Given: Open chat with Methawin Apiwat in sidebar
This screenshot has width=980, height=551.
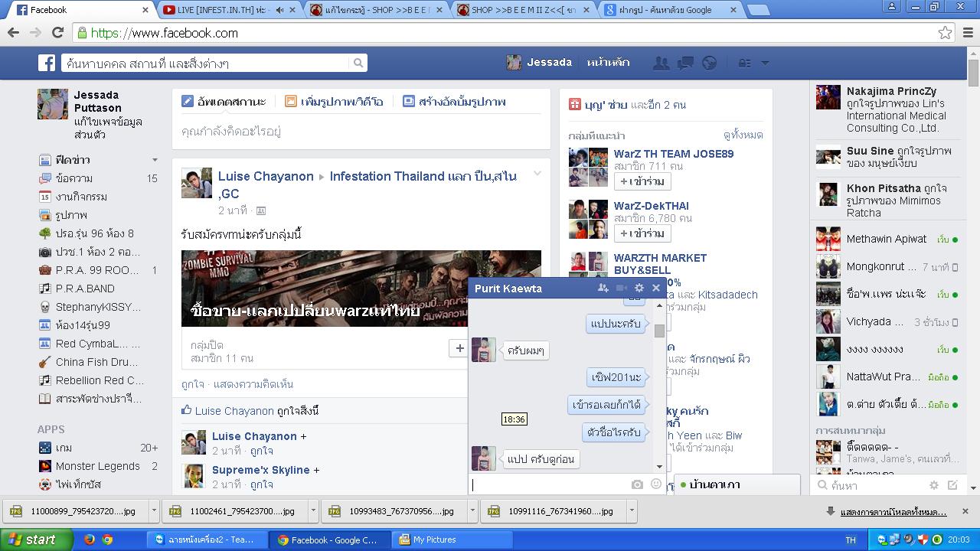Looking at the screenshot, I should (887, 240).
